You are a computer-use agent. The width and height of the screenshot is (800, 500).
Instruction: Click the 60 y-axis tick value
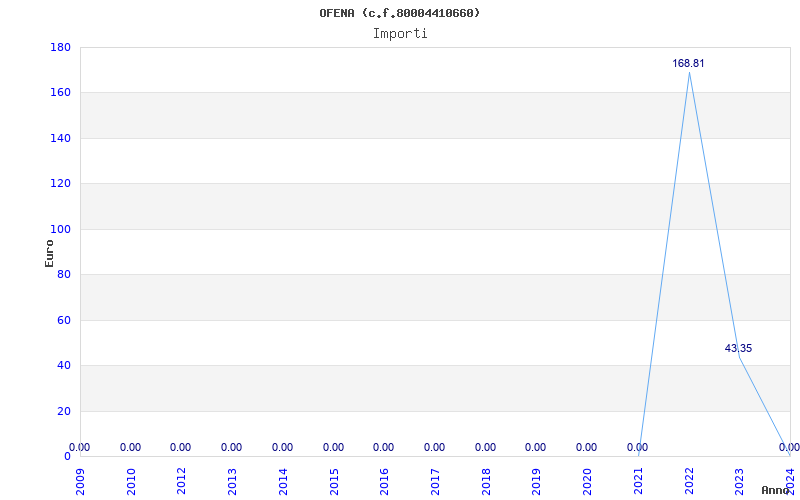pyautogui.click(x=64, y=320)
